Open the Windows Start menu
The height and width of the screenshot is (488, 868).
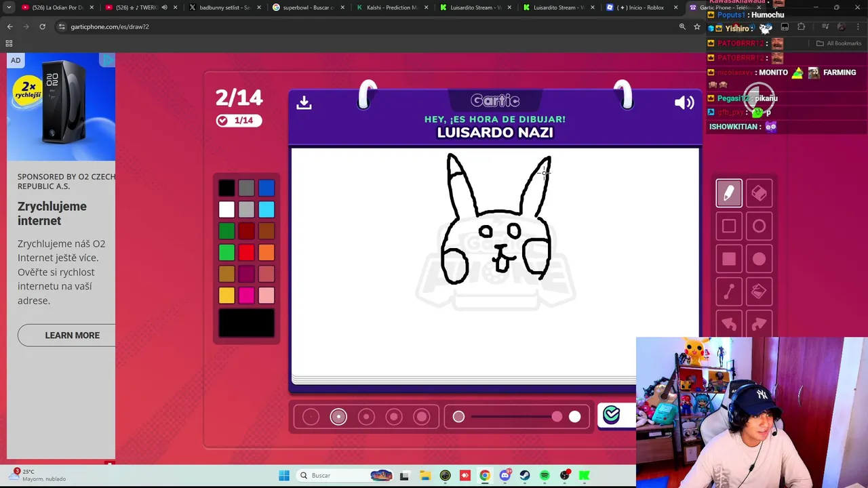coord(284,475)
